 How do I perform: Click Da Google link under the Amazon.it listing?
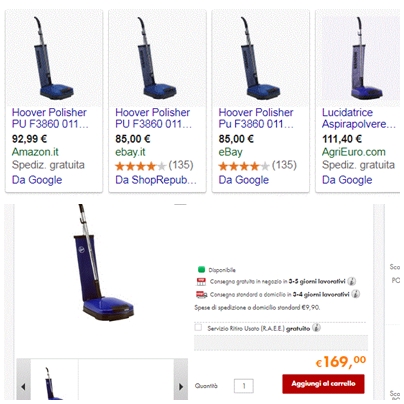[x=37, y=180]
